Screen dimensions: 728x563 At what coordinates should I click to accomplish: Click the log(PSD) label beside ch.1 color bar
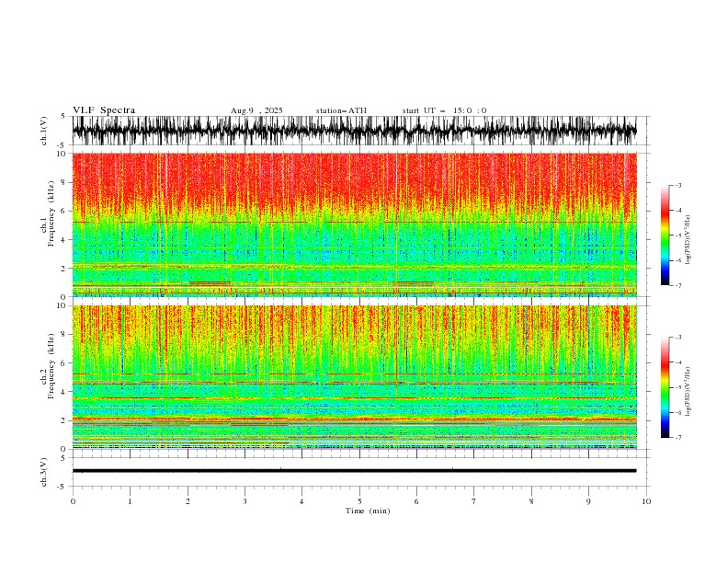click(x=688, y=240)
